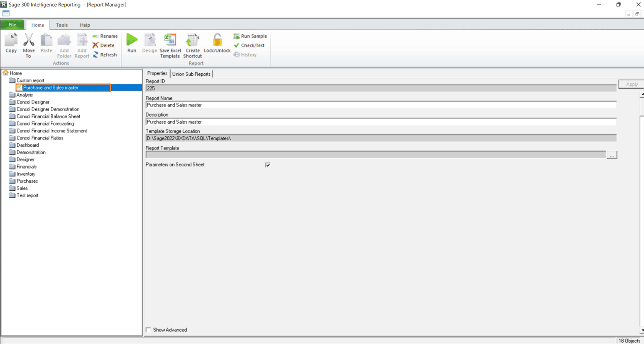Enable Show Advanced options
This screenshot has height=344, width=644.
148,330
